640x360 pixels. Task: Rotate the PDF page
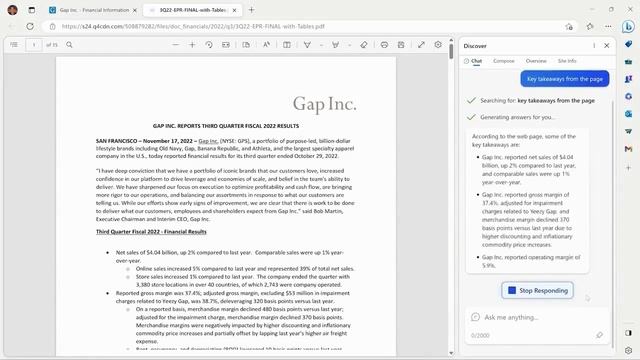pyautogui.click(x=209, y=45)
